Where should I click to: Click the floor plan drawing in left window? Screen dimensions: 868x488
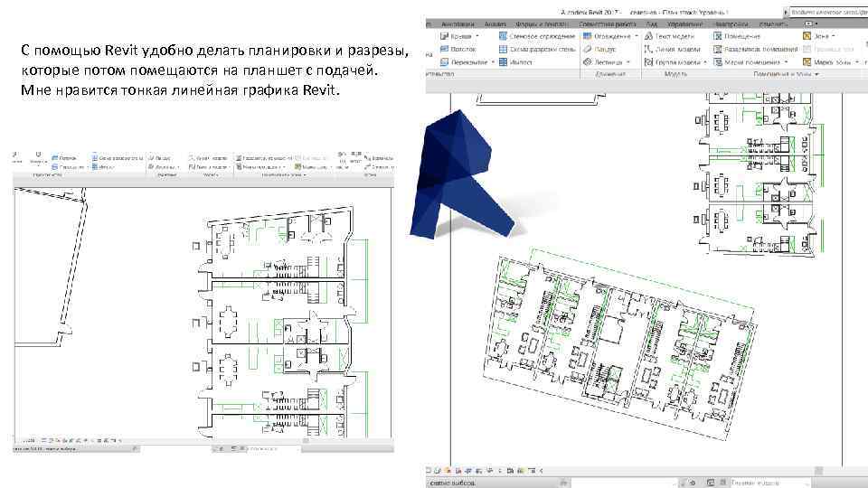point(280,322)
